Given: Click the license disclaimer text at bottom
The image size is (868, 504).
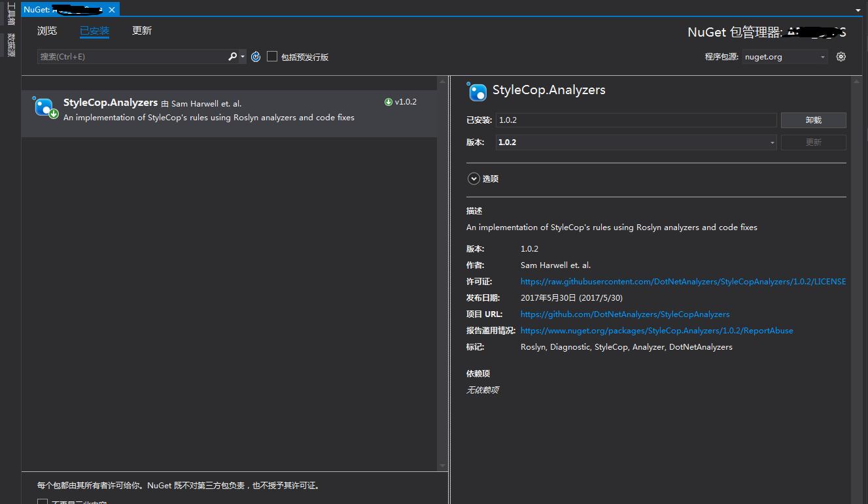Looking at the screenshot, I should click(x=179, y=486).
